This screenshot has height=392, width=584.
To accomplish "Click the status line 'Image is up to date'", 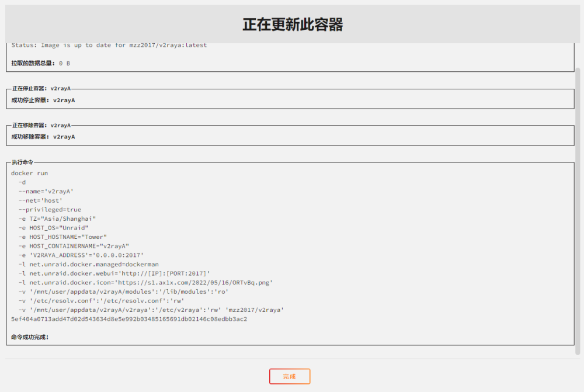I will [109, 45].
